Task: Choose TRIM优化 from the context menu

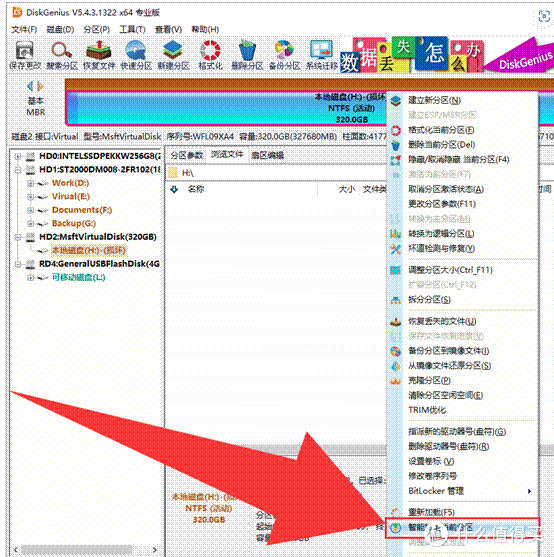Action: [463, 410]
